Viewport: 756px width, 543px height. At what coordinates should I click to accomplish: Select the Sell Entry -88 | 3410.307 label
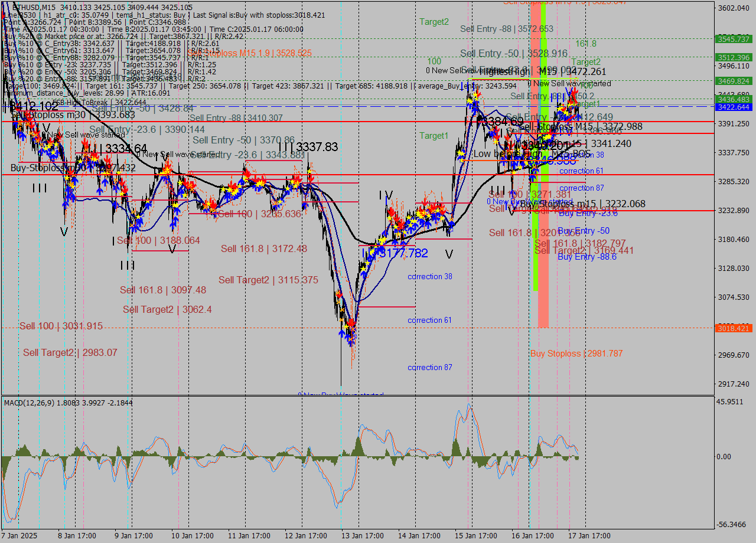(236, 118)
